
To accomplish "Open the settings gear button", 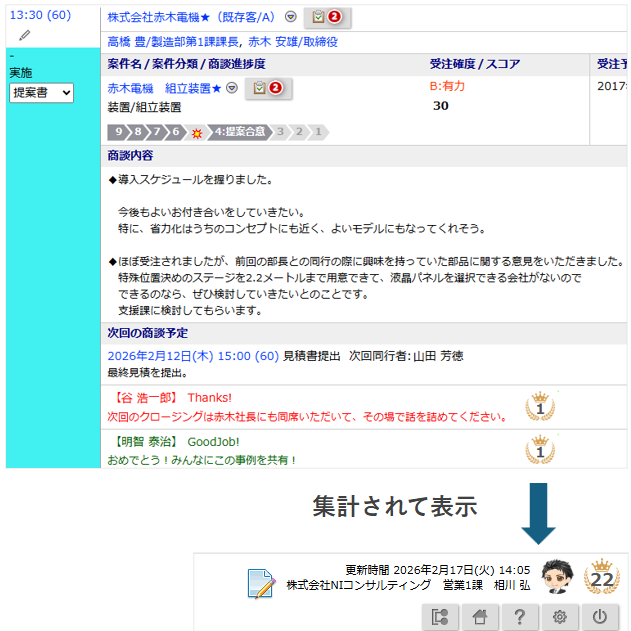I will (x=560, y=616).
